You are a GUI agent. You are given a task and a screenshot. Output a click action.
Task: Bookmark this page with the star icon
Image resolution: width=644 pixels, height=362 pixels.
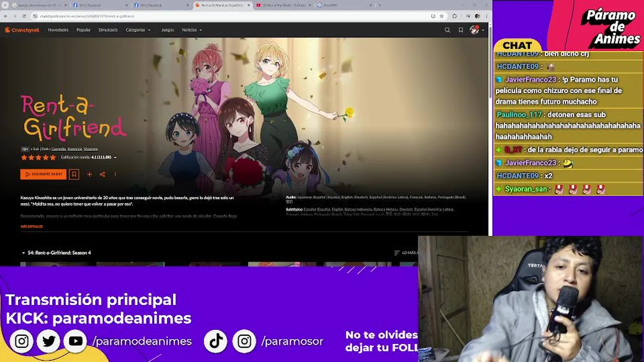pos(442,16)
